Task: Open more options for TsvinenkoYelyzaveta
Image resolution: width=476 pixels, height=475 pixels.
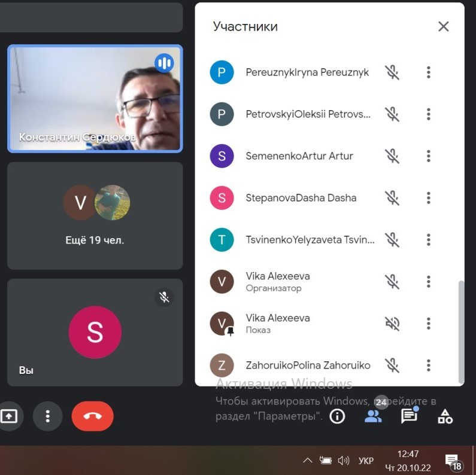Action: tap(428, 240)
